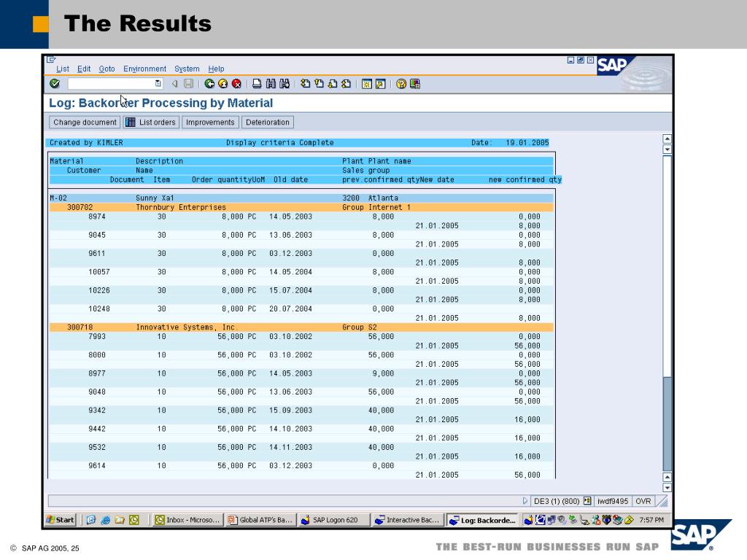Click document number 9342
Screen dimensions: 747x560
pos(97,411)
